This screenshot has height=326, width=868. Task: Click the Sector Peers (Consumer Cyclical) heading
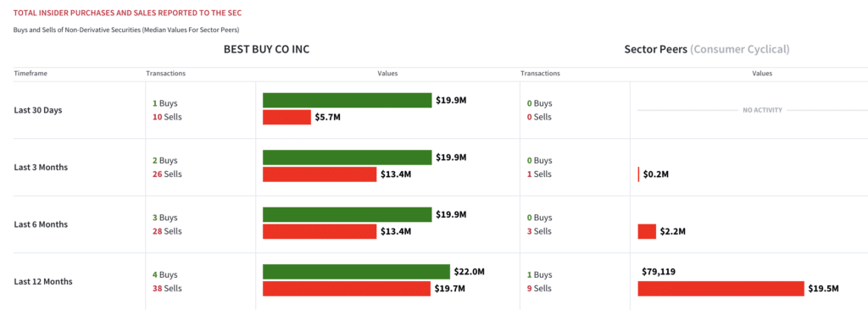pos(707,49)
